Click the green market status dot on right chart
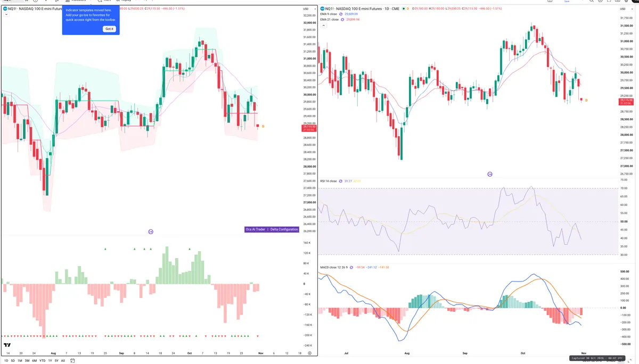 404,9
